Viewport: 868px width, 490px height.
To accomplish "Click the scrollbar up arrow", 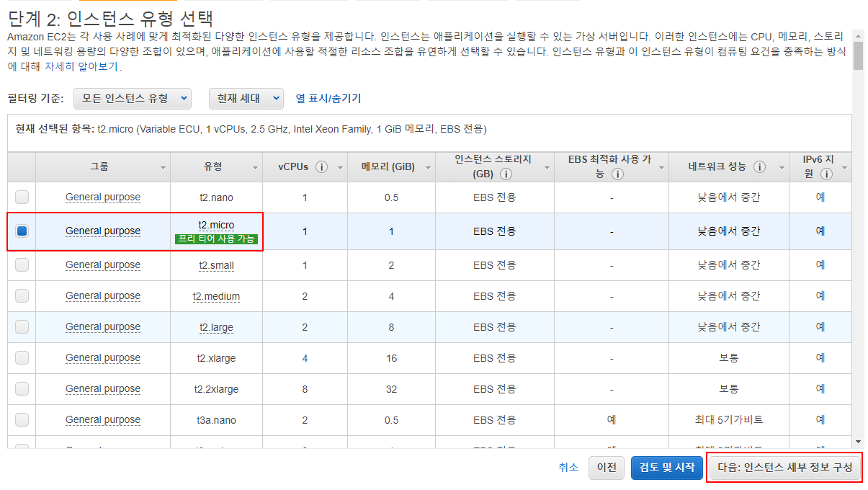I will (858, 35).
